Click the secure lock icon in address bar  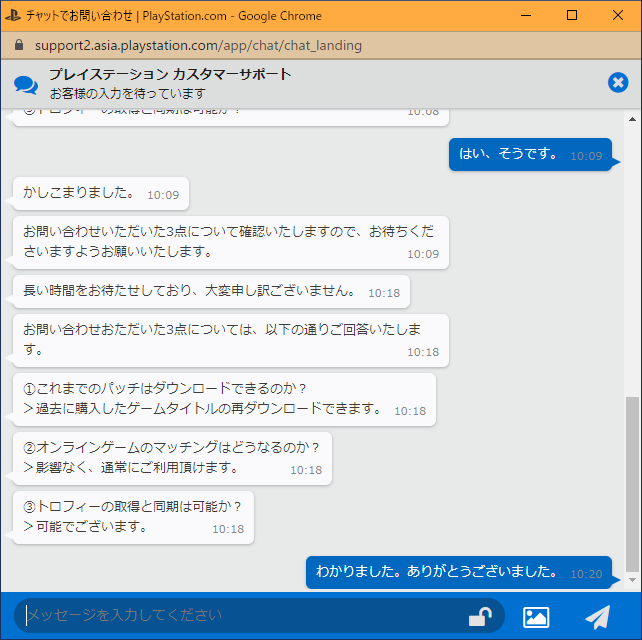tap(19, 45)
